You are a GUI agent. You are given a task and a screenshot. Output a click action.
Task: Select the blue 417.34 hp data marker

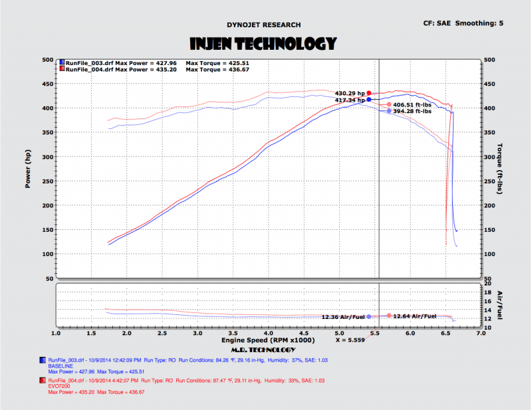pos(369,100)
